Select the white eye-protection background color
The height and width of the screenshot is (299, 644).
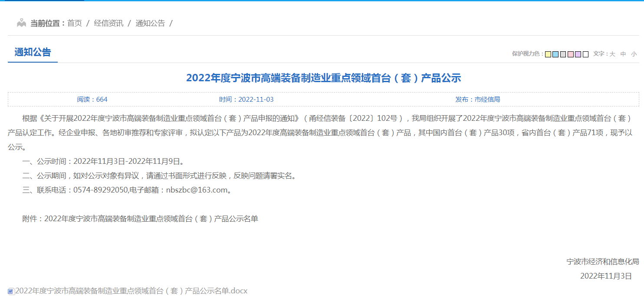click(x=585, y=54)
